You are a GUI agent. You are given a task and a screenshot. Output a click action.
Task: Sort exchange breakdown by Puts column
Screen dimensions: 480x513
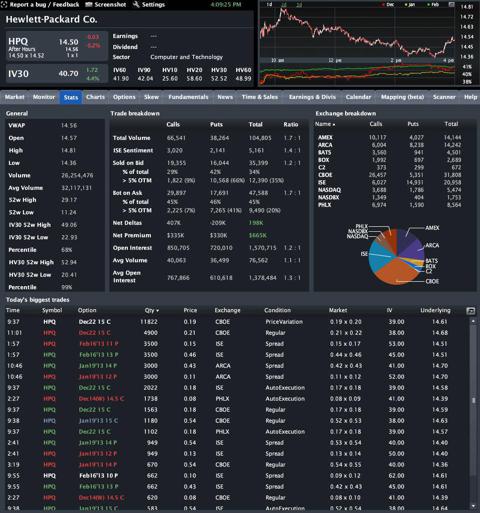(413, 124)
